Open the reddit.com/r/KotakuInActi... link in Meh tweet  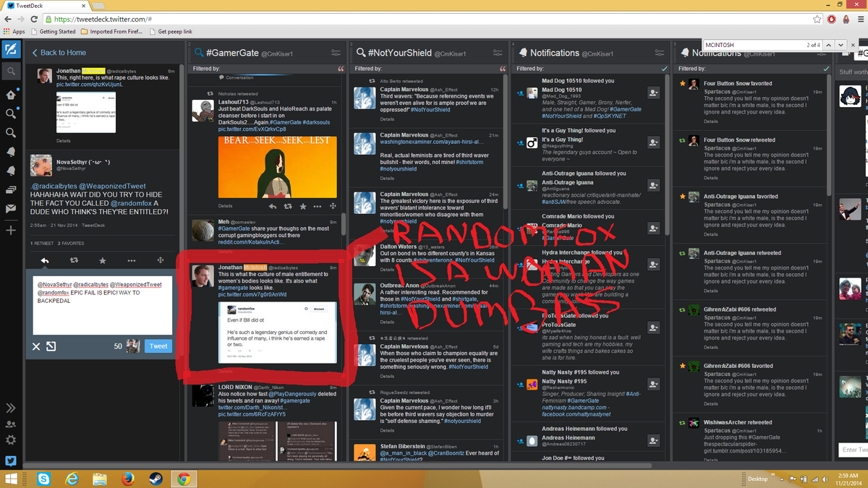(x=251, y=241)
